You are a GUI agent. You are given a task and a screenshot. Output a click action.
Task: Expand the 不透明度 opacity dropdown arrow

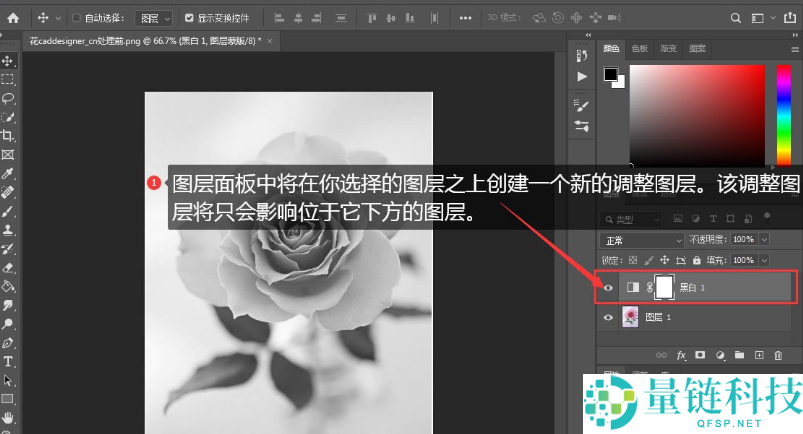click(765, 240)
